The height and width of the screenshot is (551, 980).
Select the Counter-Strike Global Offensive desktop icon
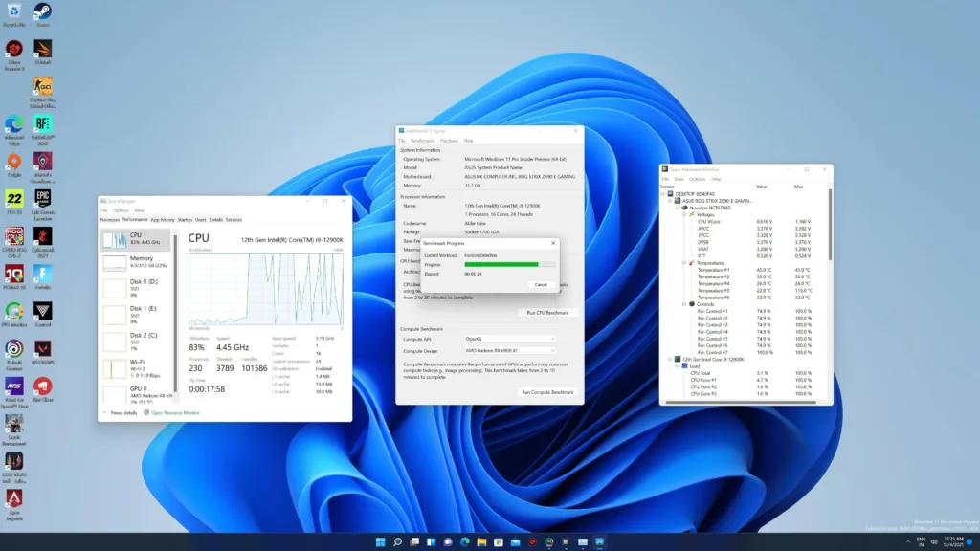point(42,93)
